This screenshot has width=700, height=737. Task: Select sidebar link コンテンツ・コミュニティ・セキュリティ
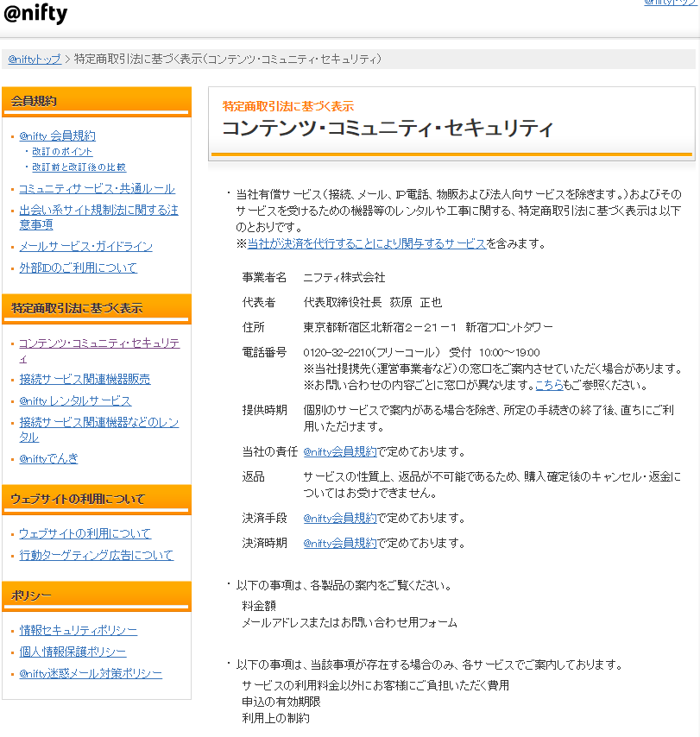[x=99, y=350]
